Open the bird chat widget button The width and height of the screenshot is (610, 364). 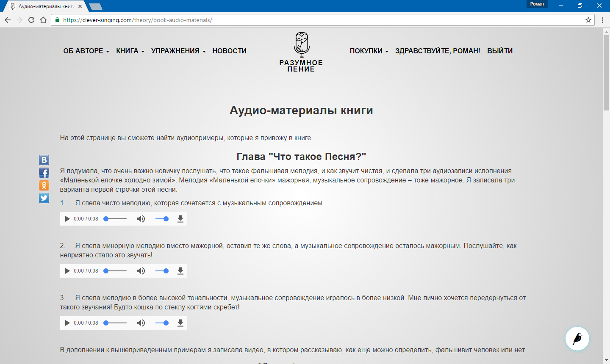pyautogui.click(x=577, y=339)
